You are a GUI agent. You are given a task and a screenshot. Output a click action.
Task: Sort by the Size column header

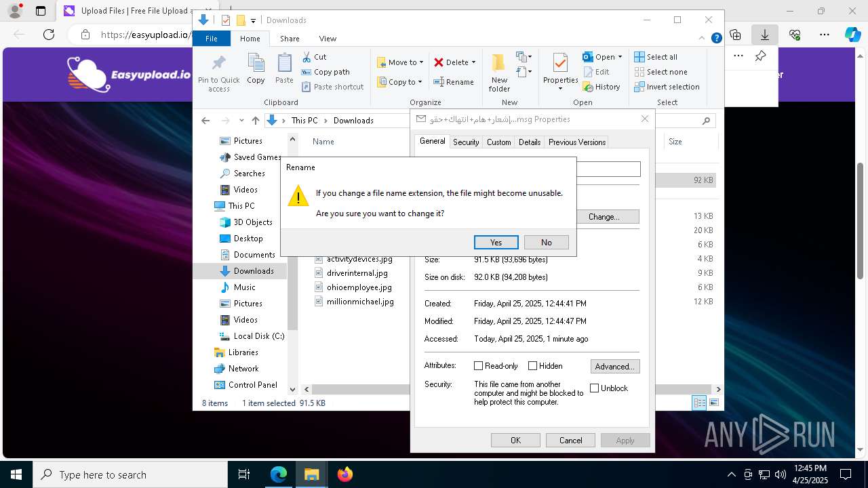675,142
